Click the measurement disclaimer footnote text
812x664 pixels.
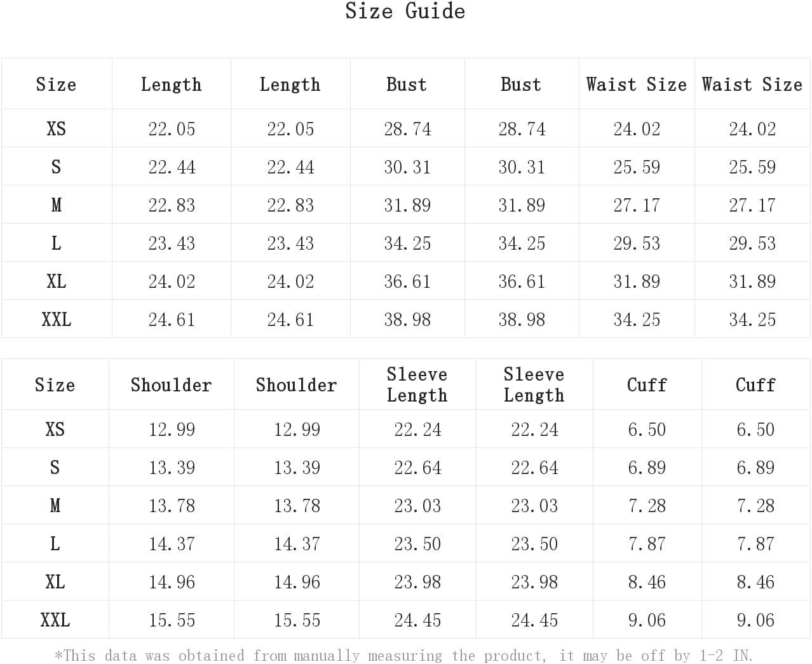click(x=404, y=655)
